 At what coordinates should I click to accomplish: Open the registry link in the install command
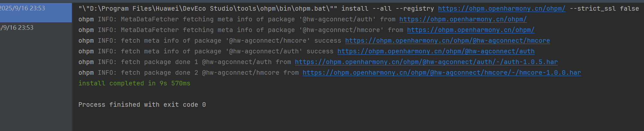[x=502, y=9]
